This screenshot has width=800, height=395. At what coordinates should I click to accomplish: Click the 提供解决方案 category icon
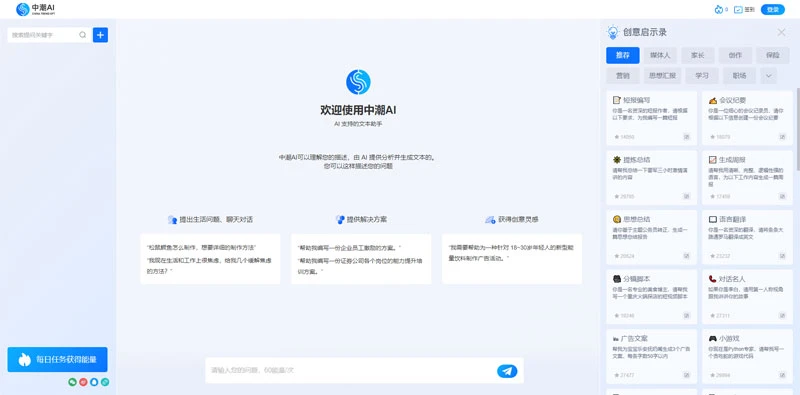point(340,219)
